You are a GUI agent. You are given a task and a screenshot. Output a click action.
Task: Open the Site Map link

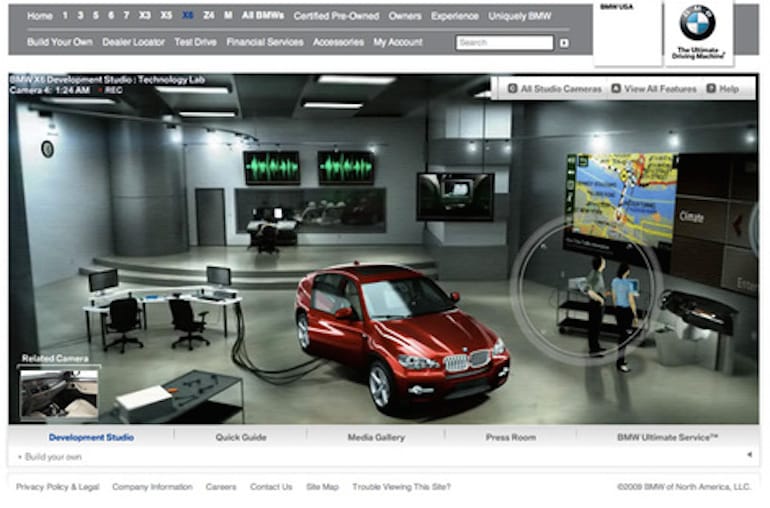[323, 487]
